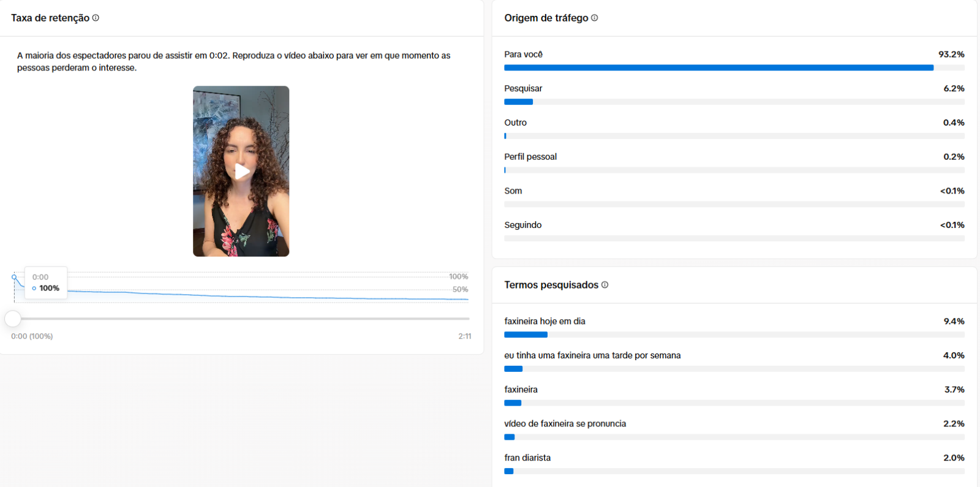The width and height of the screenshot is (980, 487).
Task: Click search term 'faxineira hoje em dia'
Action: click(x=545, y=322)
